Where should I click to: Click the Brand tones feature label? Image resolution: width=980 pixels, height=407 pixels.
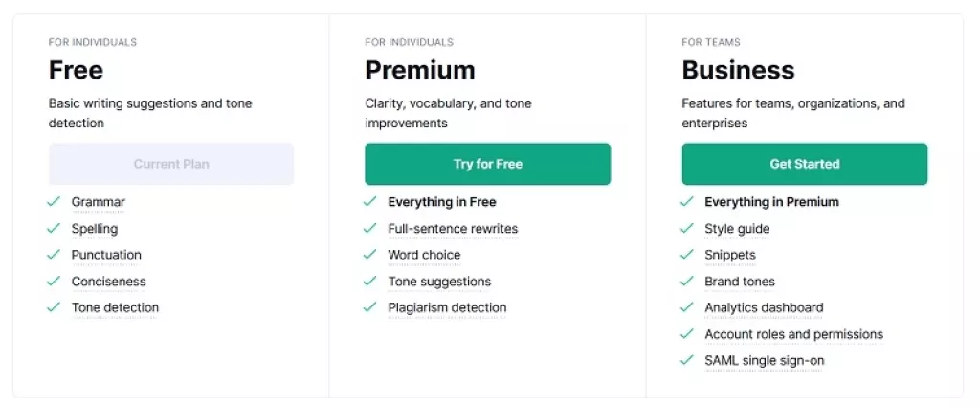click(740, 282)
